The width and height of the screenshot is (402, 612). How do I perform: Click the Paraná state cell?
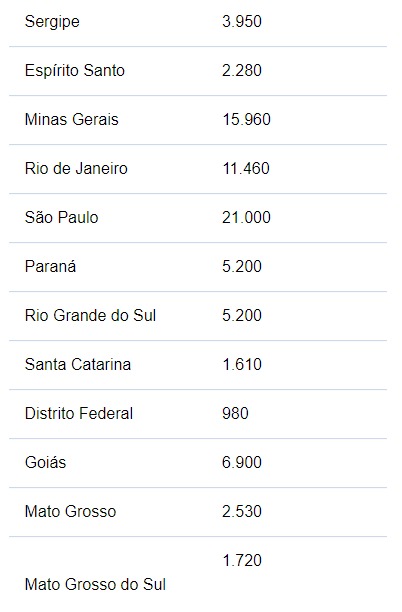click(x=50, y=267)
